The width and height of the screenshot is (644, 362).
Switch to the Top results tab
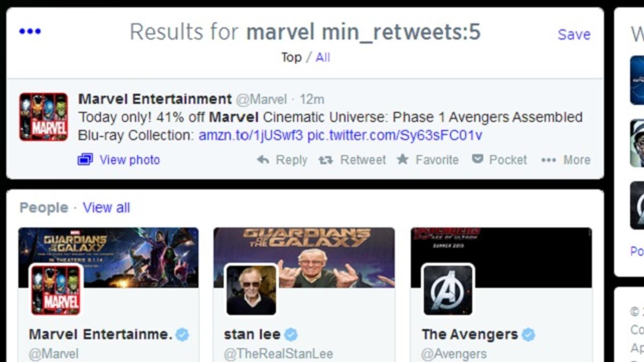coord(291,57)
